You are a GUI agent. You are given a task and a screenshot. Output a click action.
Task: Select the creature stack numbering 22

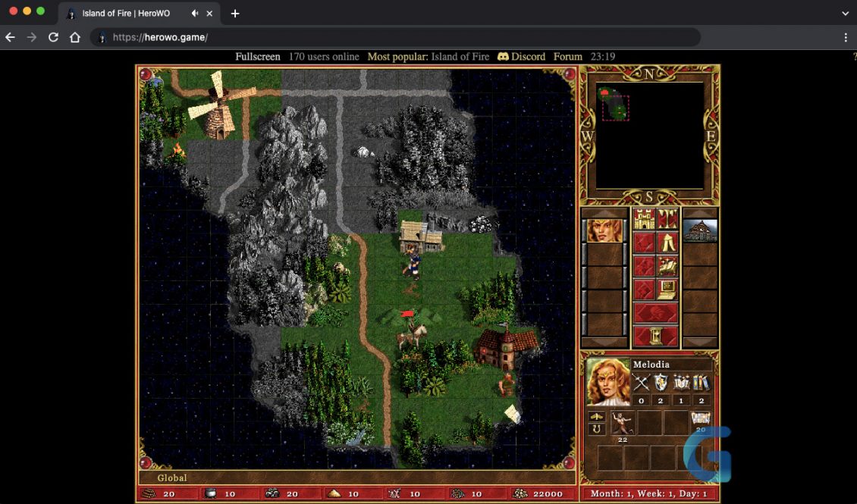coord(622,424)
